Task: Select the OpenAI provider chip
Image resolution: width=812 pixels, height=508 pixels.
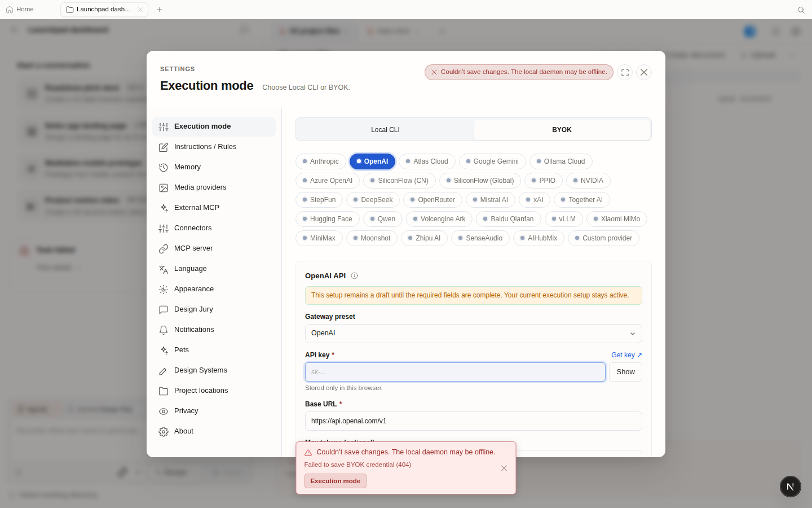Action: pyautogui.click(x=372, y=161)
